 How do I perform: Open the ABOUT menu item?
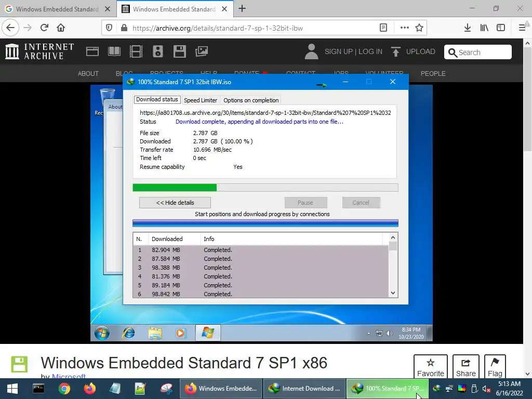point(88,73)
